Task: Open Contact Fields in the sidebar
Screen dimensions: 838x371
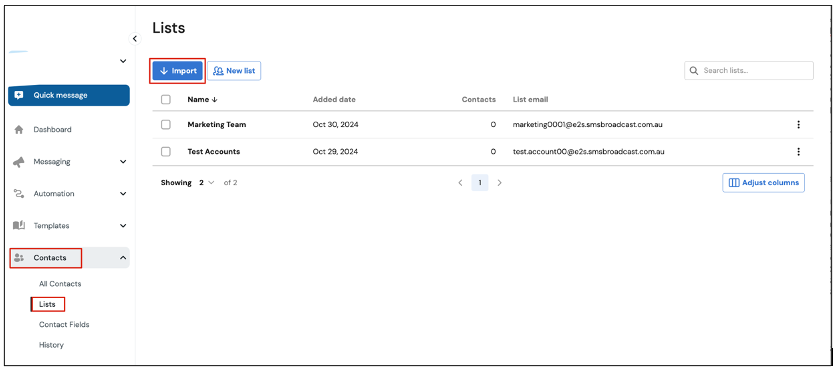Action: pos(64,324)
